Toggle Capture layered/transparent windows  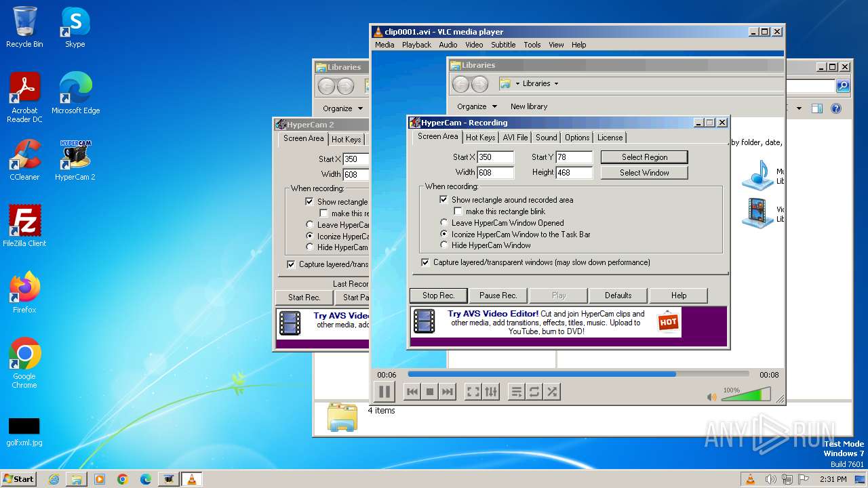(425, 262)
